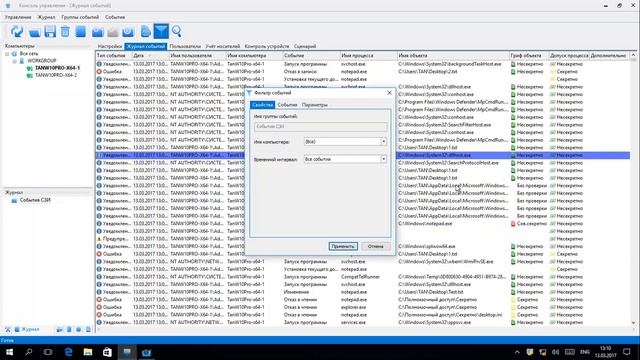Viewport: 640px width, 360px height.
Task: Close the Фильтр событий dialog
Action: tap(389, 93)
